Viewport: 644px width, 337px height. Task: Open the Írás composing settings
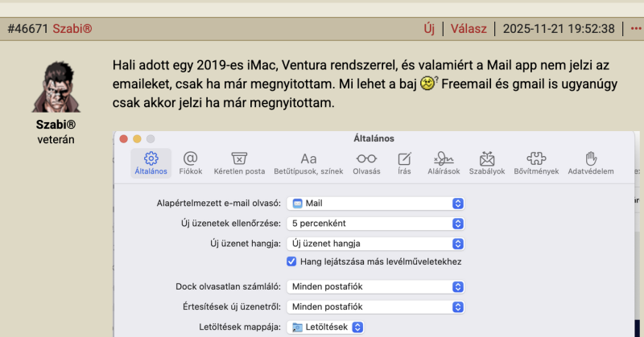(405, 162)
